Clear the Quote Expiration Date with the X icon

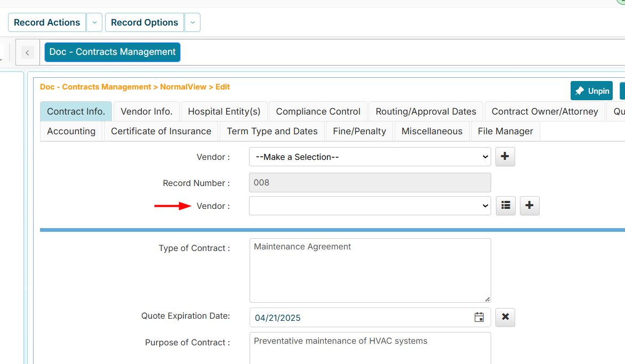click(x=504, y=317)
